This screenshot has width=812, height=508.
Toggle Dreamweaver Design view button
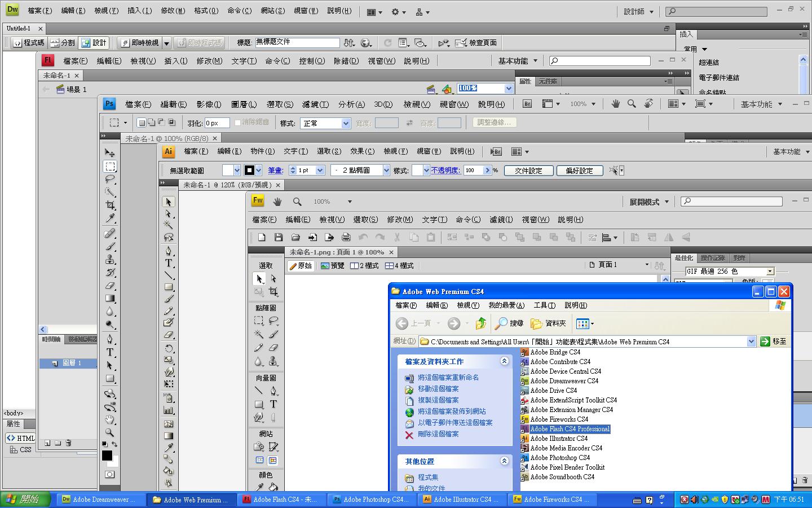click(94, 43)
